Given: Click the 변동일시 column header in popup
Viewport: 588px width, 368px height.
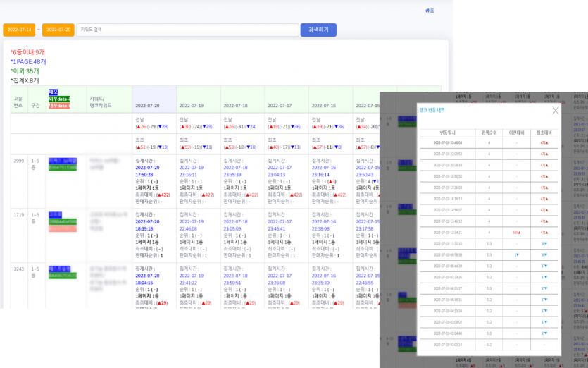Looking at the screenshot, I should [448, 133].
